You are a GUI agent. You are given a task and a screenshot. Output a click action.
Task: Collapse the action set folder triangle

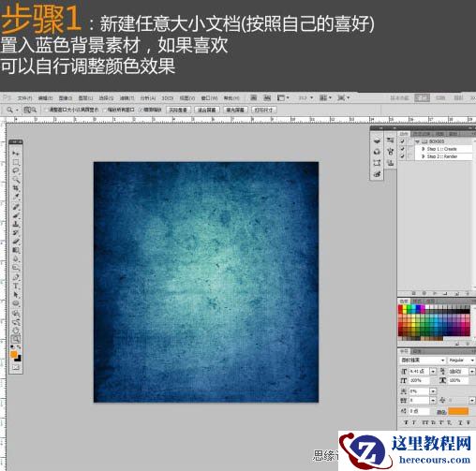point(418,141)
